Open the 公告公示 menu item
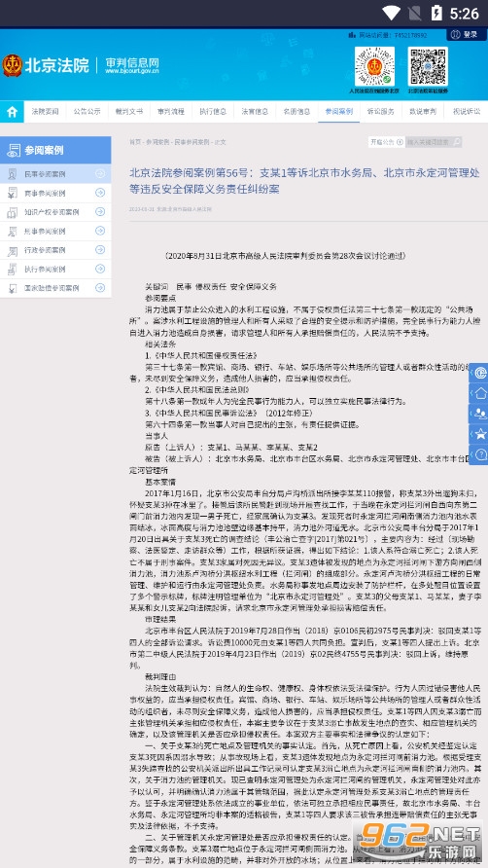The image size is (488, 868). pos(87,111)
